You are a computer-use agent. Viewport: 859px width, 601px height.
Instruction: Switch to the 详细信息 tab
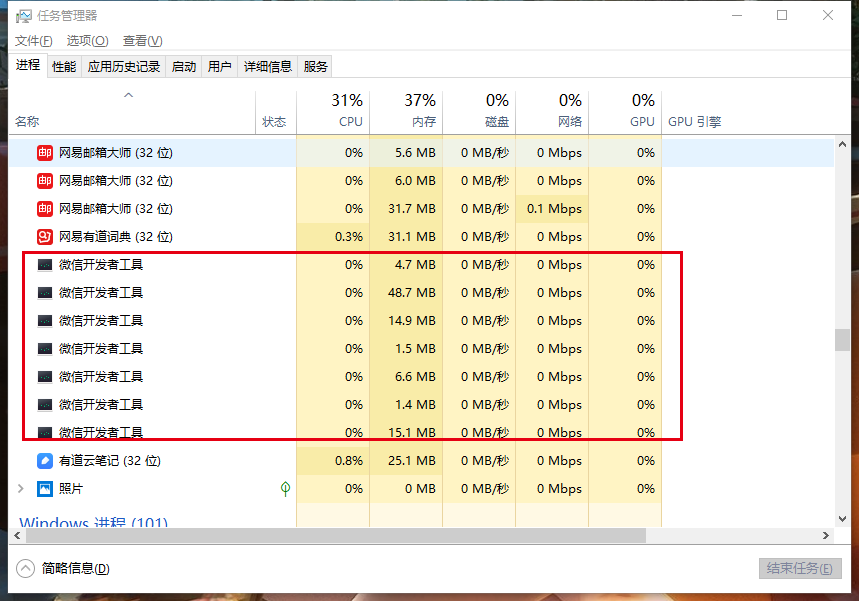[x=268, y=67]
